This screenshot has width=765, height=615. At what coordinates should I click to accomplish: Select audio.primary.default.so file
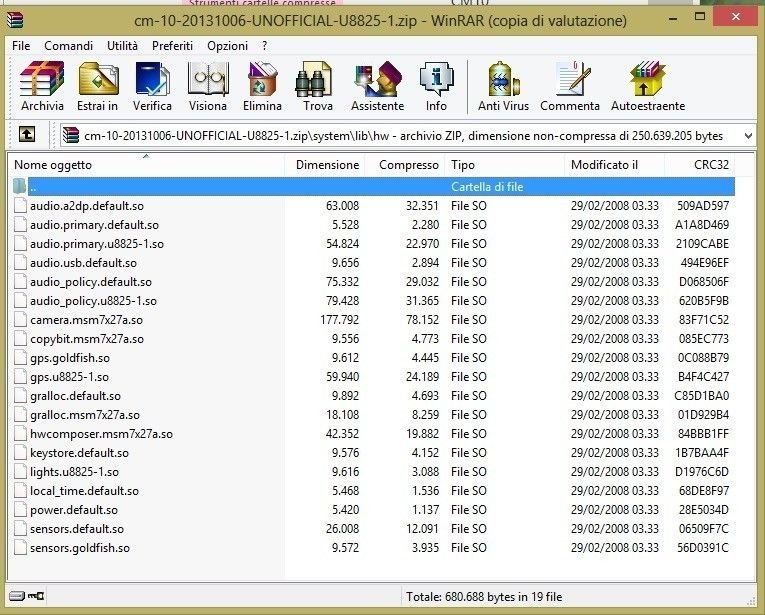(94, 225)
